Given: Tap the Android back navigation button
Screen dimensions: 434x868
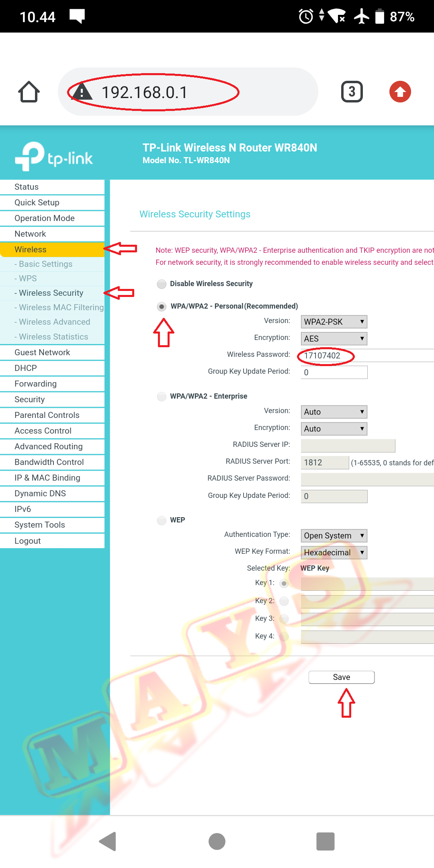Looking at the screenshot, I should pos(108,841).
